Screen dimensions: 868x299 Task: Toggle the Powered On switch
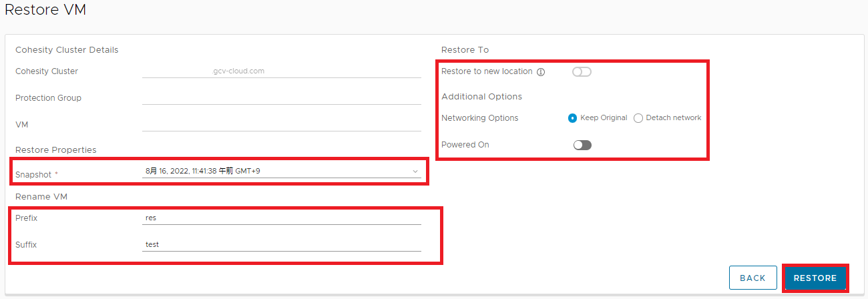pos(582,145)
